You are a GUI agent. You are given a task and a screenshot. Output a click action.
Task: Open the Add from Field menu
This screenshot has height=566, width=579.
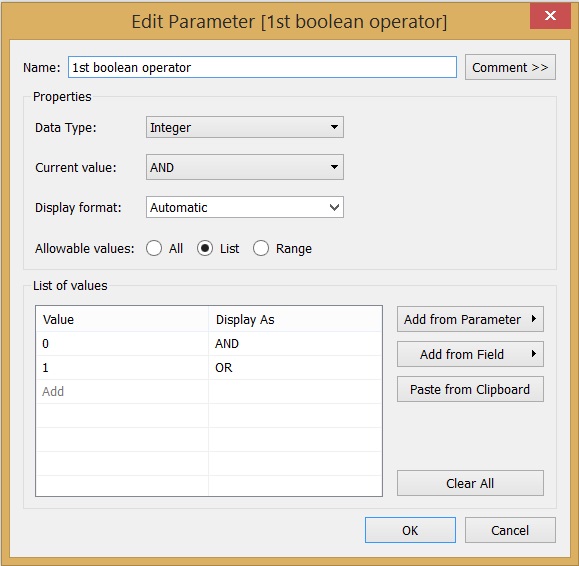pos(470,354)
